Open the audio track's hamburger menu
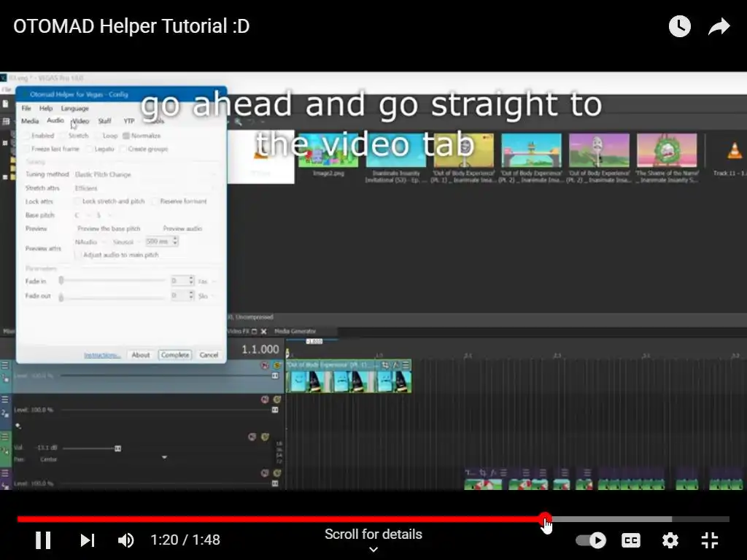747x560 pixels. click(5, 436)
